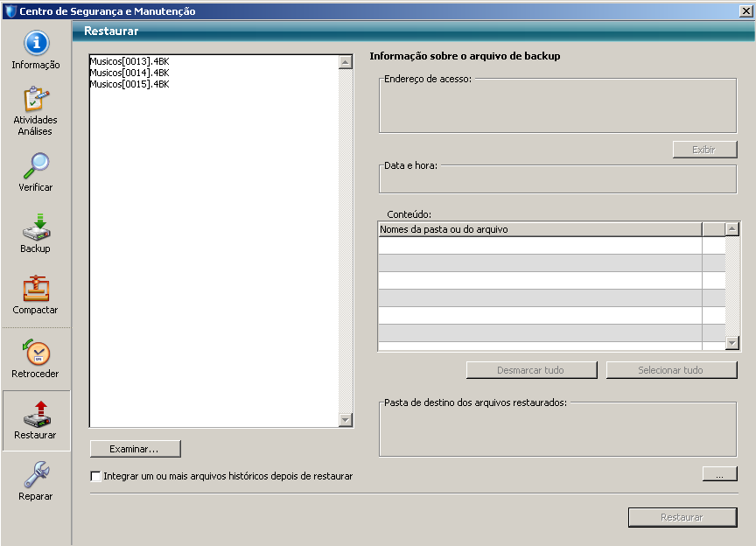Click the first row of Conteúdo table
756x546 pixels.
click(539, 246)
